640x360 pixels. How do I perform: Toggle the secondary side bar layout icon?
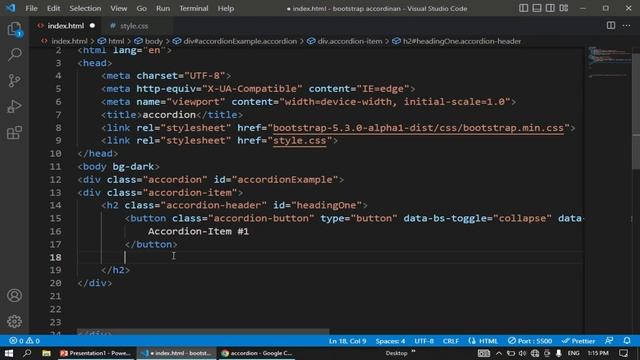click(x=550, y=8)
